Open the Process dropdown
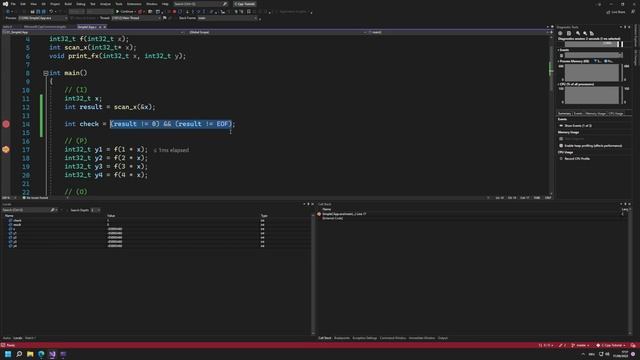 point(42,18)
